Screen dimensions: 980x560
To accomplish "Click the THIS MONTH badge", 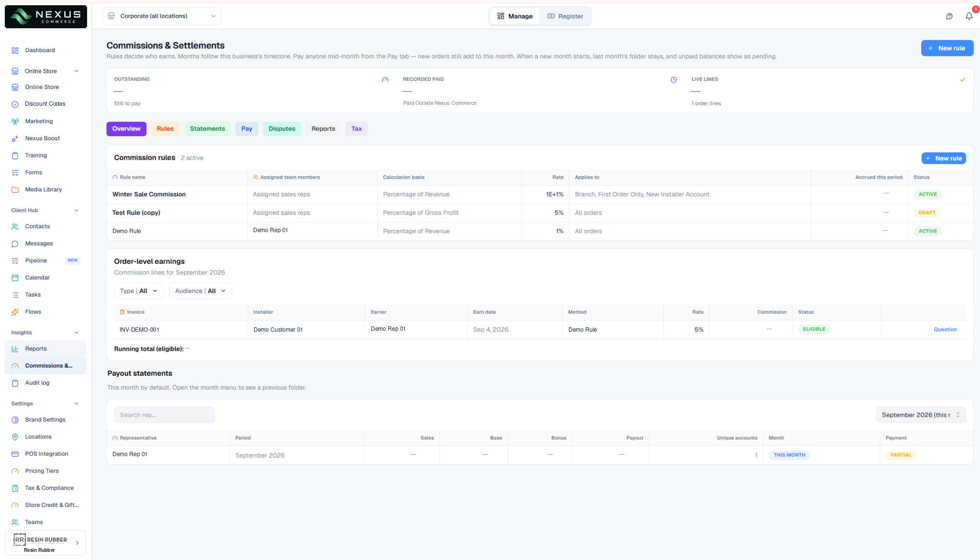I will (790, 455).
